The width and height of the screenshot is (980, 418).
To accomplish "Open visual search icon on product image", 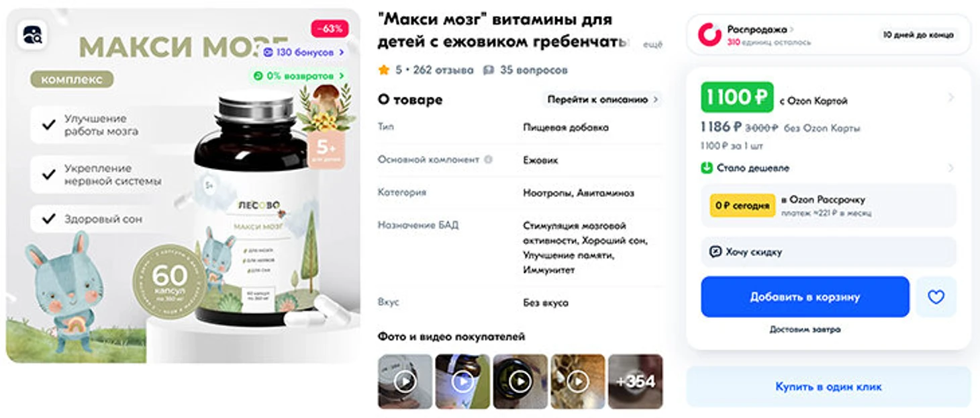I will [31, 34].
